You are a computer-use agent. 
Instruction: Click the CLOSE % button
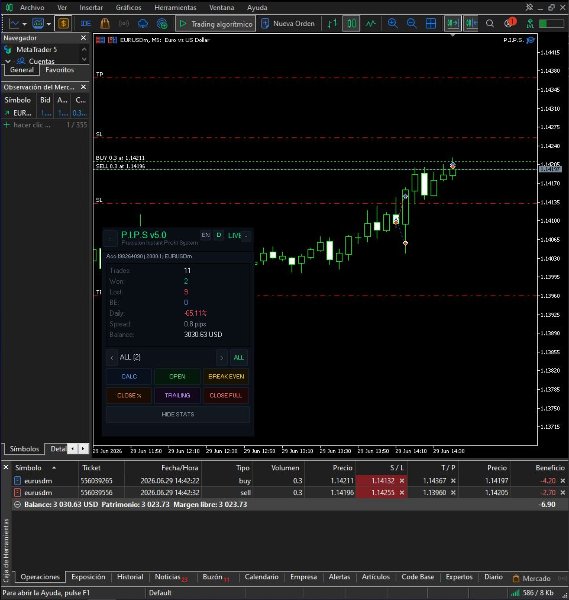tap(129, 395)
